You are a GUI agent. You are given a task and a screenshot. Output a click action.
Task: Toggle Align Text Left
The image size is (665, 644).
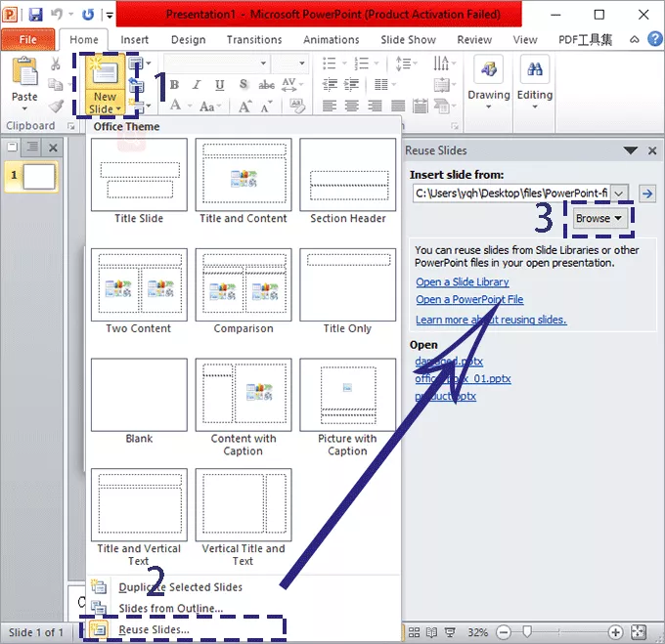[330, 106]
